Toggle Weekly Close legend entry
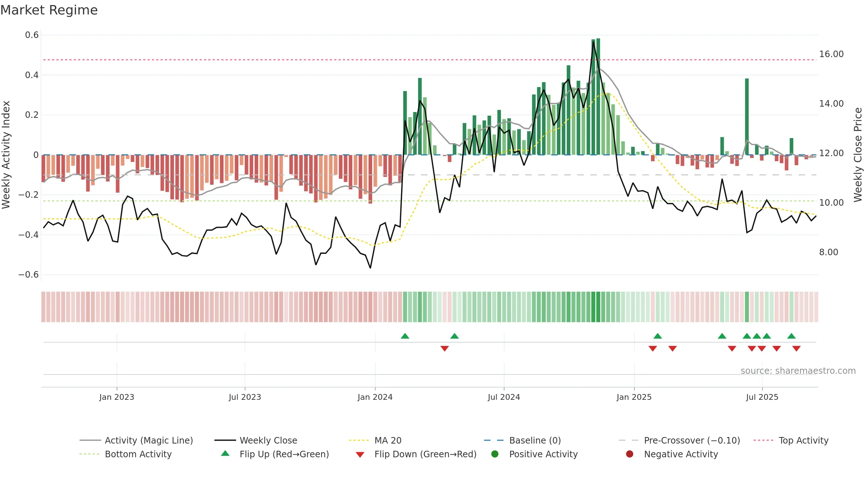 coord(256,440)
